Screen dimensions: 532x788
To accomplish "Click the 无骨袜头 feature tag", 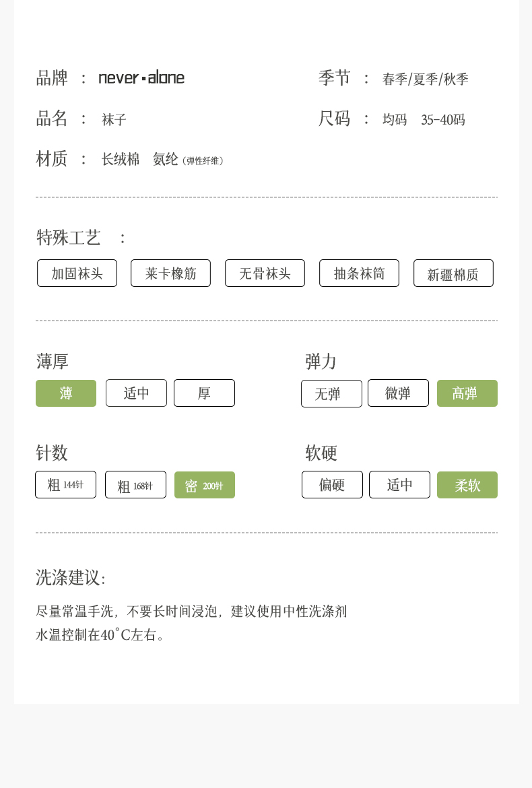I will tap(265, 273).
